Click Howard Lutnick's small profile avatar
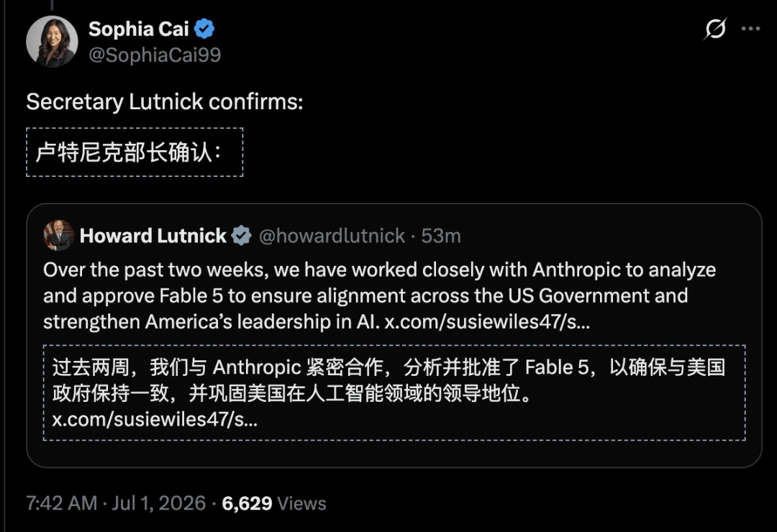This screenshot has width=777, height=532. [x=58, y=235]
